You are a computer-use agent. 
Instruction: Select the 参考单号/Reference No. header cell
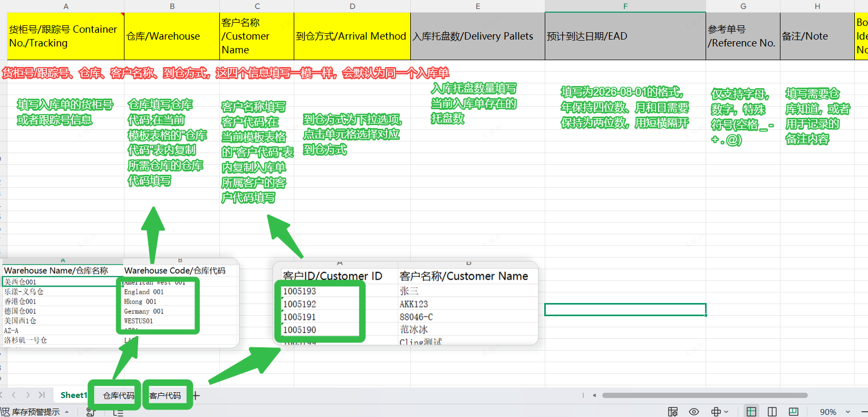743,36
